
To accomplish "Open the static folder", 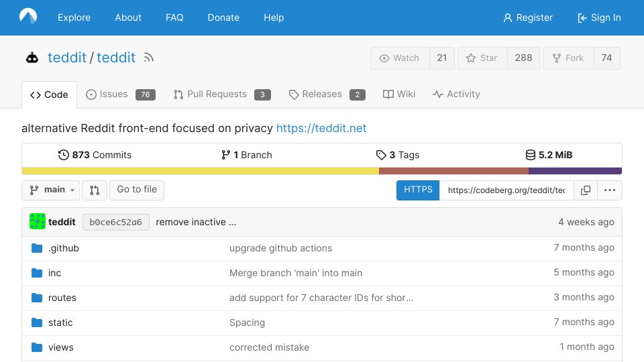I will (x=60, y=322).
